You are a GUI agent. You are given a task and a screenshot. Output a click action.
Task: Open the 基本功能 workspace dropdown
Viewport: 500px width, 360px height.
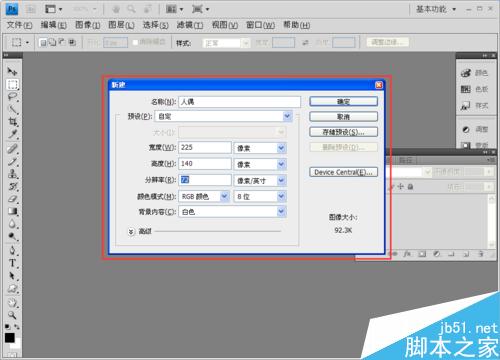click(436, 9)
